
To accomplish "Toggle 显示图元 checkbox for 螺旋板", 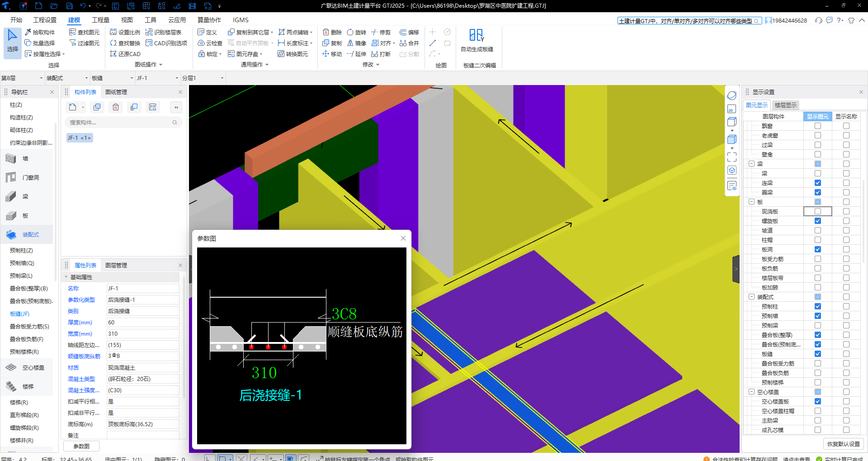I will coord(818,221).
